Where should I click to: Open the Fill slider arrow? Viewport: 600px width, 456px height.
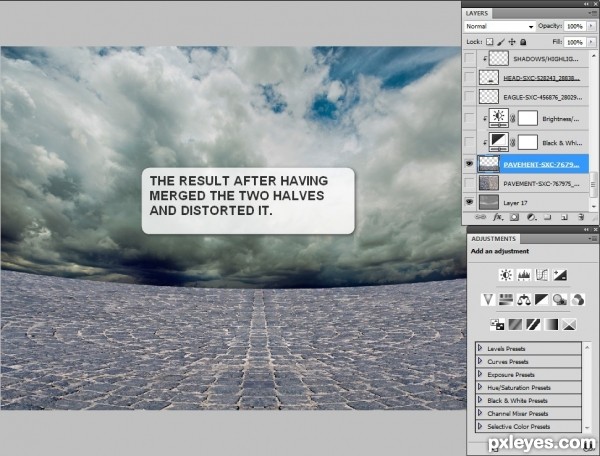[x=591, y=42]
